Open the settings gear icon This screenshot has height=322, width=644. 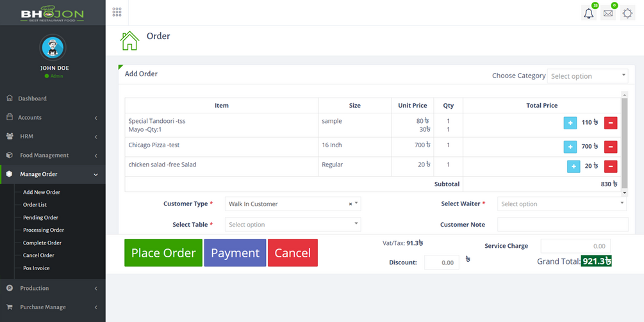pos(627,13)
